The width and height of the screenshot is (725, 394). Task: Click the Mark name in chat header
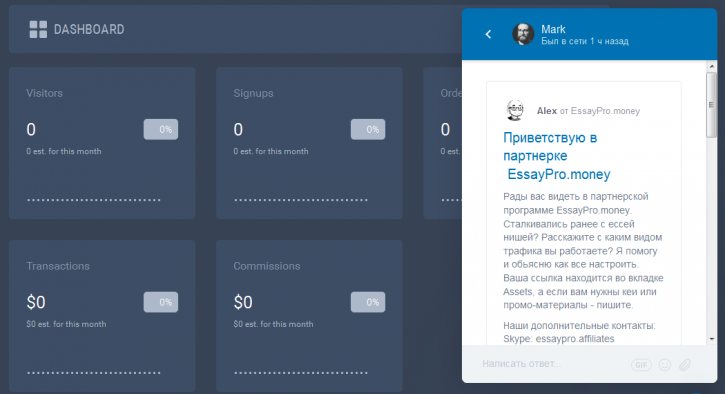click(x=553, y=29)
